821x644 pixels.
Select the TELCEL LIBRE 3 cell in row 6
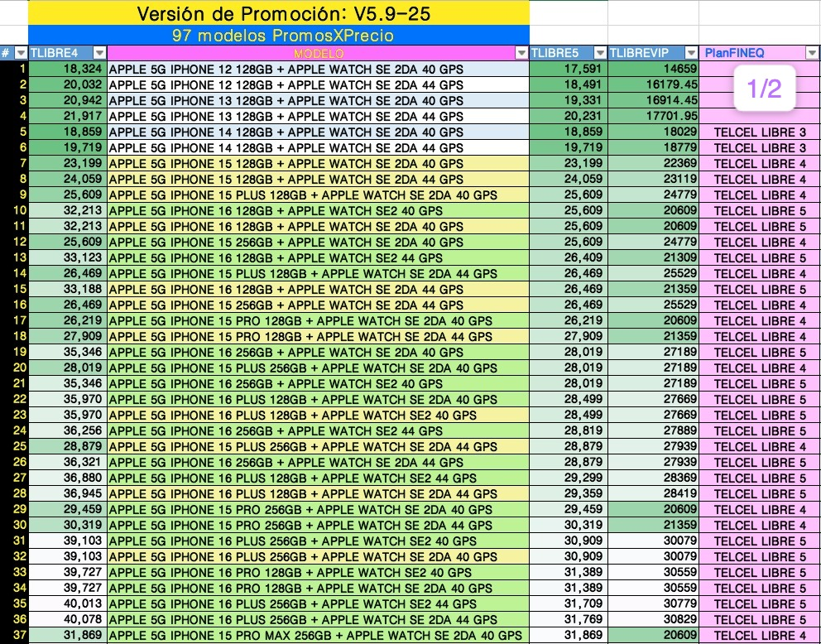[x=760, y=147]
